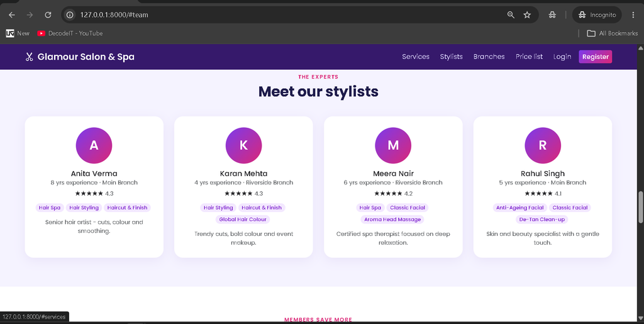
Task: Click '8 yrs experience · Main Branch' text
Action: coord(94,182)
